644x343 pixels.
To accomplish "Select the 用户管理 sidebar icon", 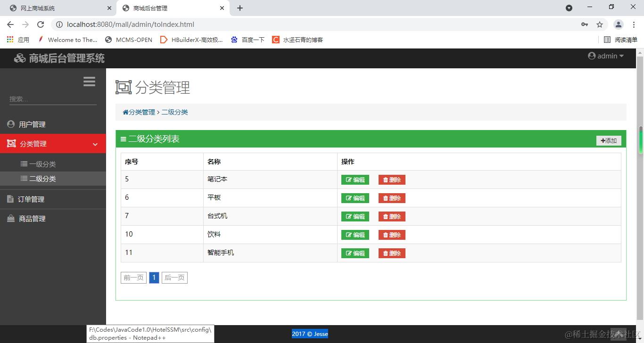I will (10, 124).
